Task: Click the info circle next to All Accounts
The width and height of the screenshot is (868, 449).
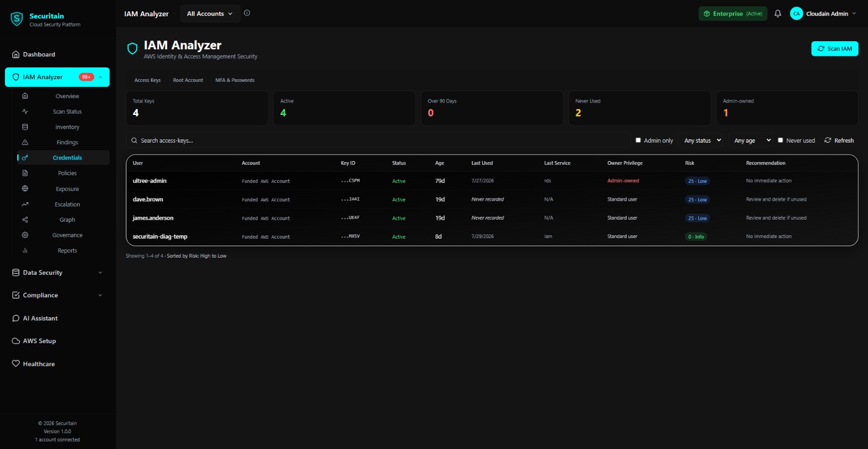Action: point(247,13)
